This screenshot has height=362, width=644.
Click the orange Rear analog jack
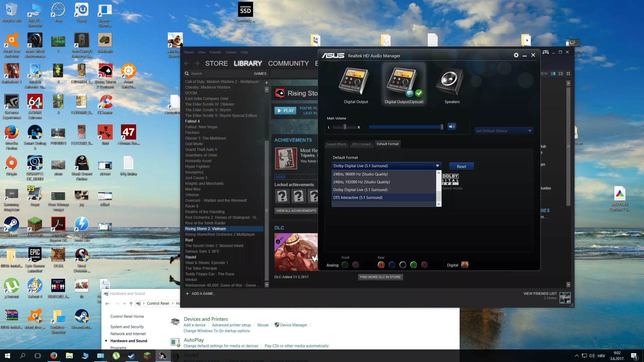point(381,265)
